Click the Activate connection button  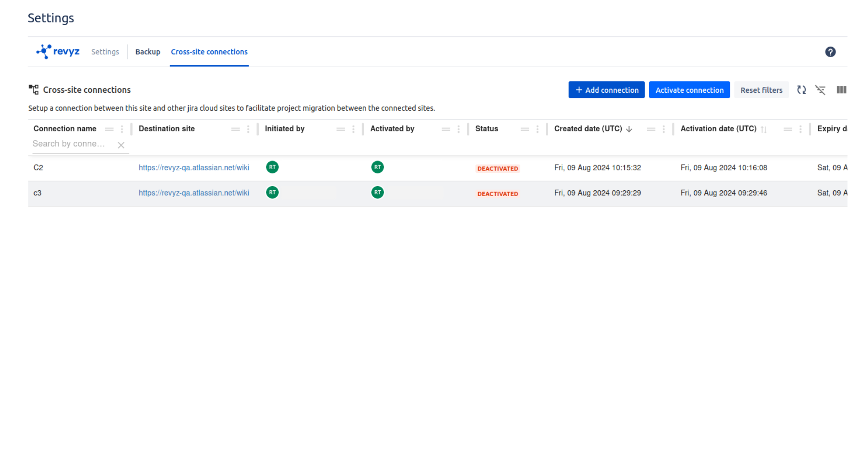pos(689,90)
